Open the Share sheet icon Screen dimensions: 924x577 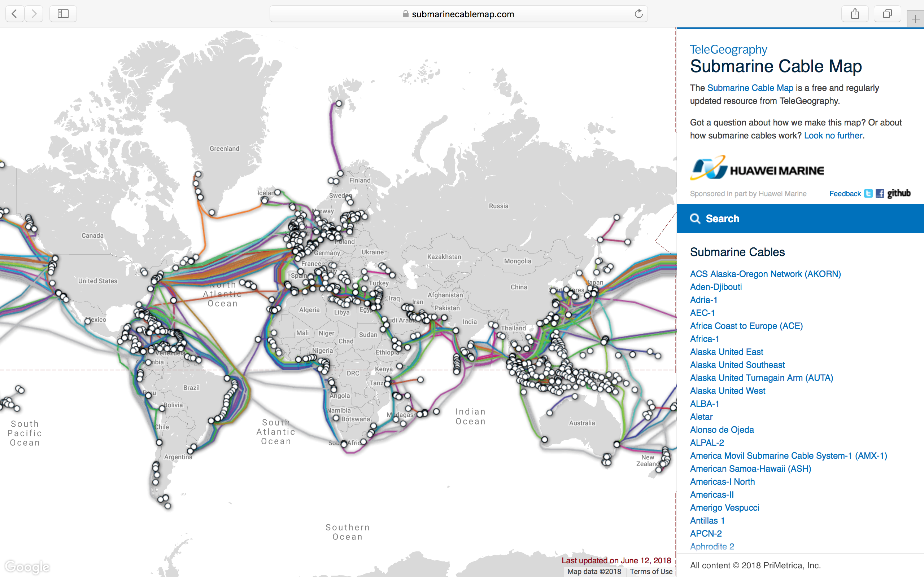pyautogui.click(x=855, y=14)
